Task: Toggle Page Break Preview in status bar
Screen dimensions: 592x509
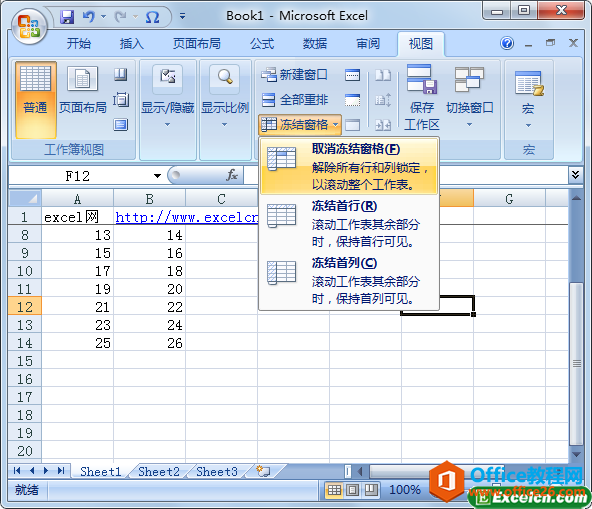Action: pos(371,490)
